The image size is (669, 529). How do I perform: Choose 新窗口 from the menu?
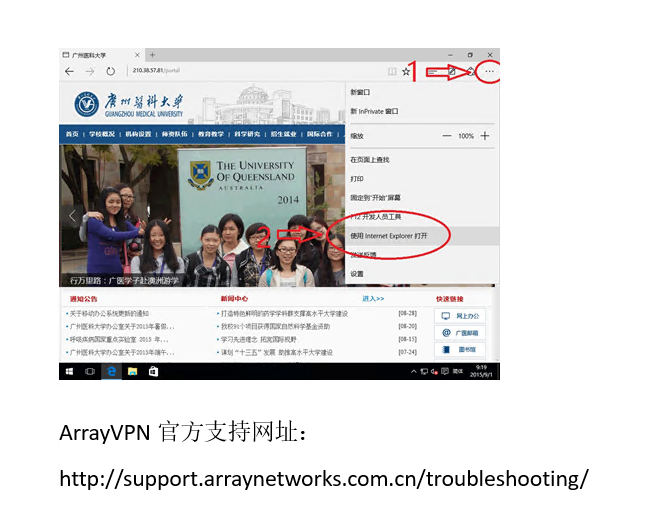[x=360, y=93]
